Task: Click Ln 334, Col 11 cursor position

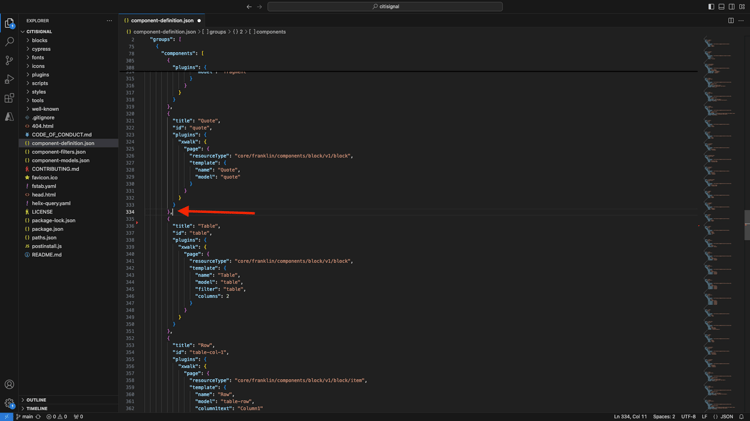Action: pyautogui.click(x=630, y=417)
